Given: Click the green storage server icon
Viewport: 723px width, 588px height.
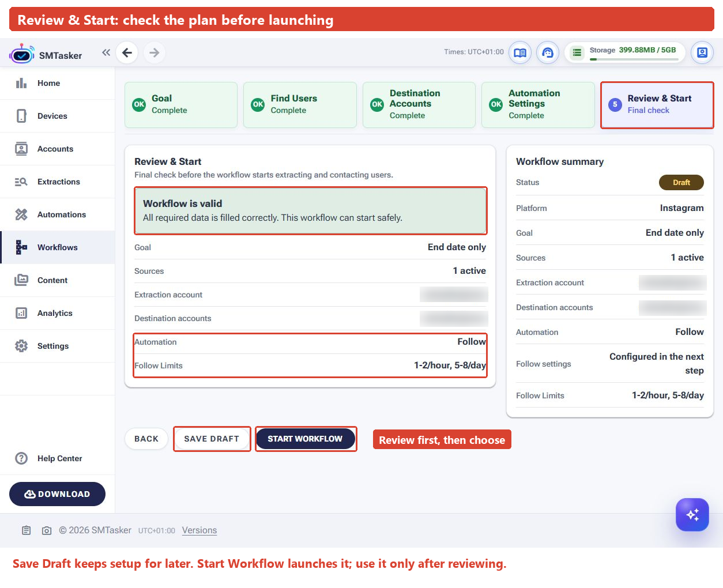Looking at the screenshot, I should (x=577, y=52).
